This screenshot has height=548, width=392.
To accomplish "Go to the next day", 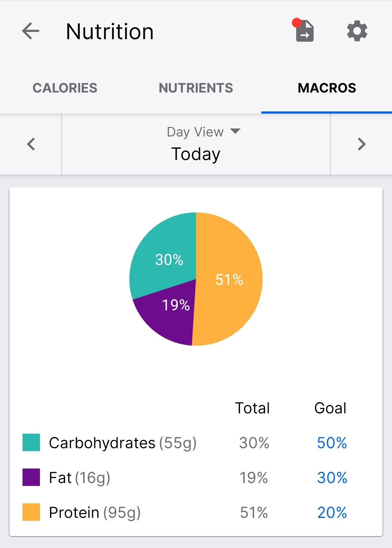I will pos(361,144).
